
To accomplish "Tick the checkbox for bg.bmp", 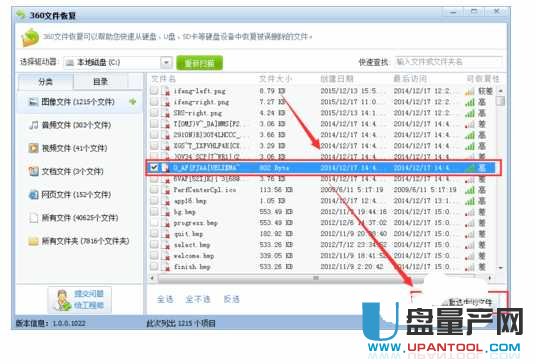I will tap(154, 211).
